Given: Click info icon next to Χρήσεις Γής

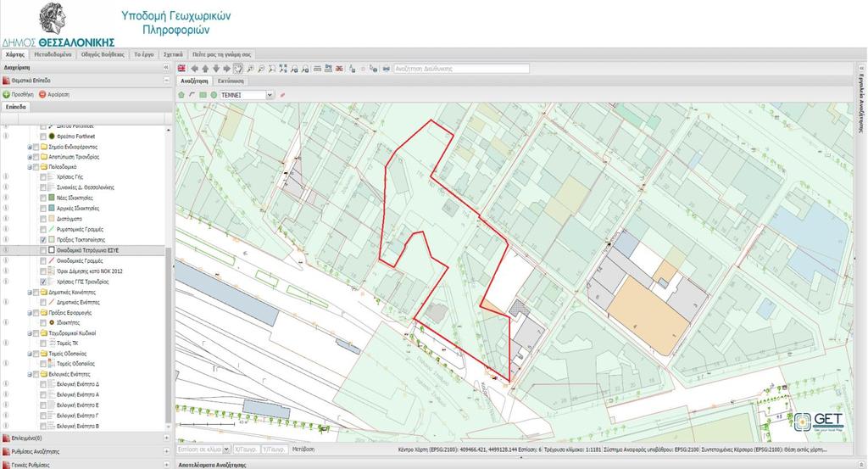Looking at the screenshot, I should click(6, 176).
